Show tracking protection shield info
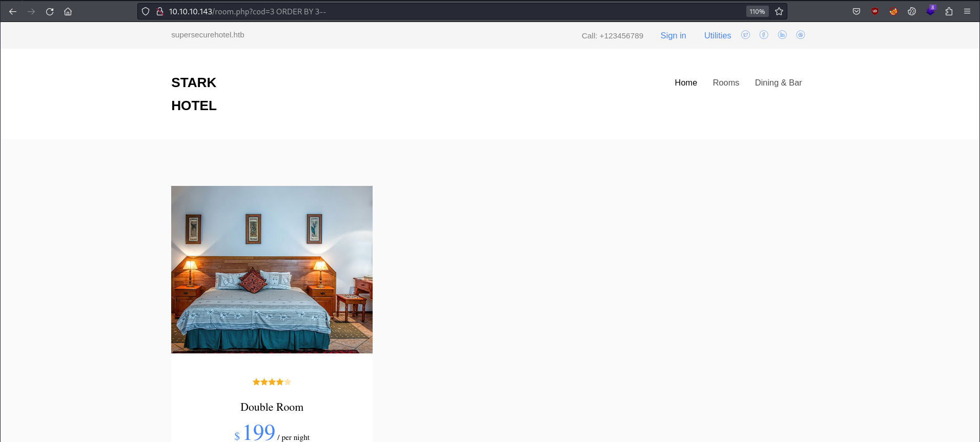Image resolution: width=980 pixels, height=442 pixels. (x=146, y=11)
